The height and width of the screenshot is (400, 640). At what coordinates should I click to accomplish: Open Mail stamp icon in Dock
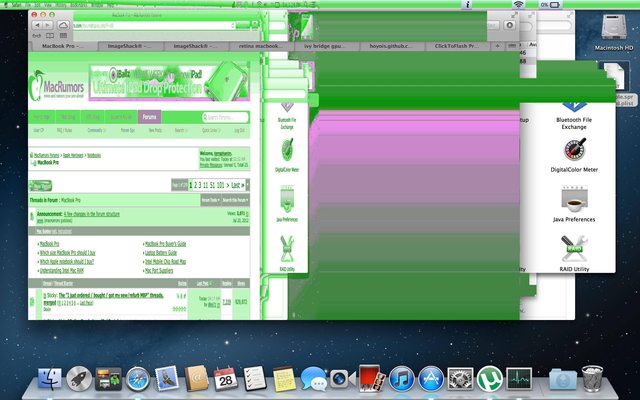(x=167, y=378)
